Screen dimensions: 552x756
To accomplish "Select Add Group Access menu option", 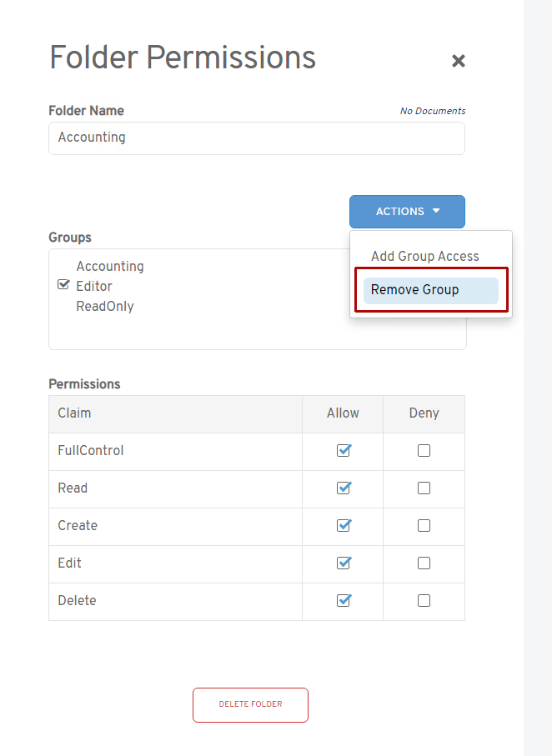I will click(424, 257).
